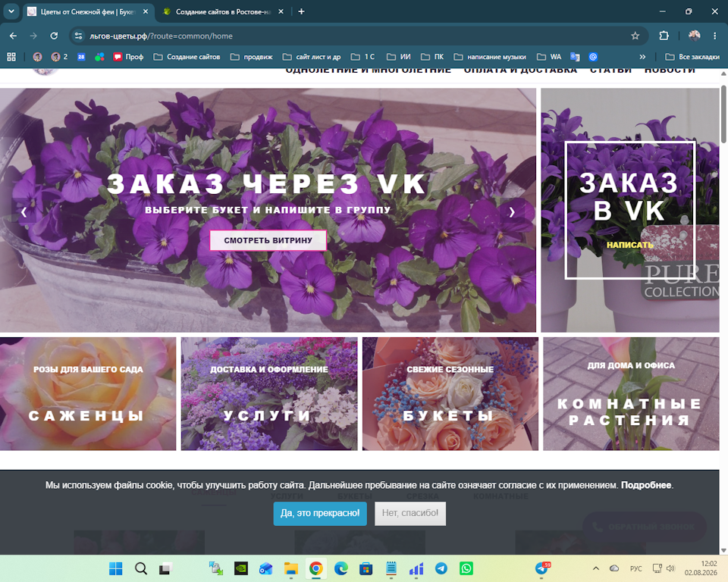Image resolution: width=728 pixels, height=582 pixels.
Task: Open Microsoft Store from taskbar
Action: click(x=366, y=568)
